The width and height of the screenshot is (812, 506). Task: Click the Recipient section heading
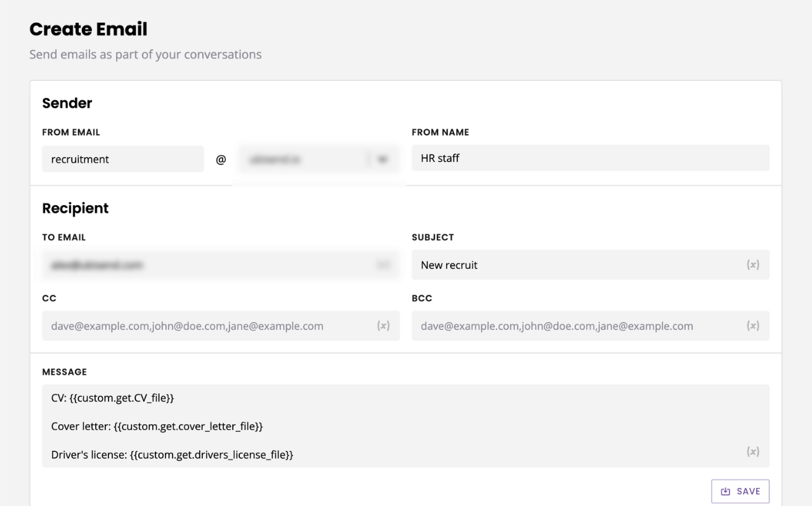pyautogui.click(x=75, y=208)
